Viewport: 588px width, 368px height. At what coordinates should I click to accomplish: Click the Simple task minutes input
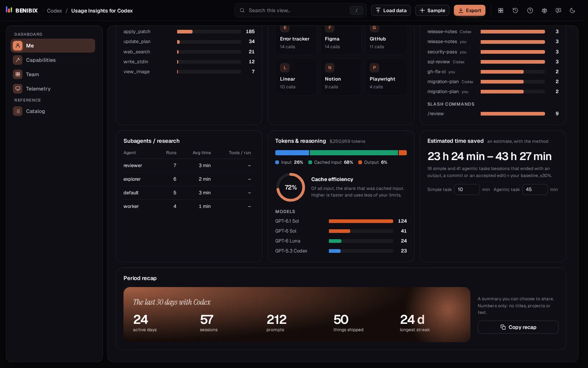pos(467,190)
